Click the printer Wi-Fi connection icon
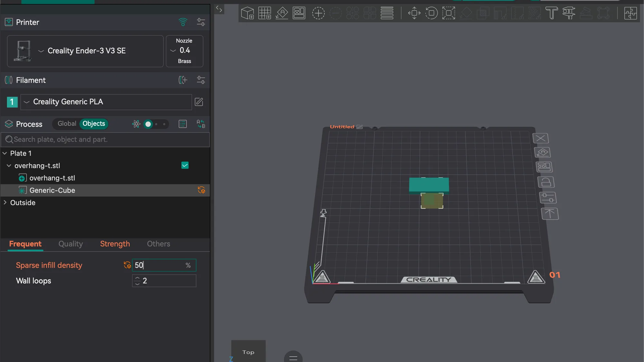Image resolution: width=644 pixels, height=362 pixels. pos(183,22)
